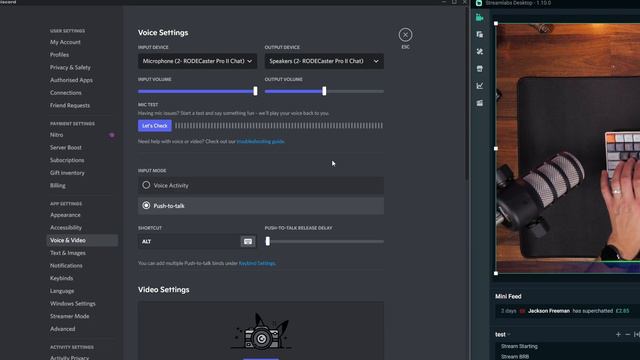Viewport: 640px width, 360px height.
Task: Open Streamlabs Editor tab icon
Action: [x=480, y=18]
